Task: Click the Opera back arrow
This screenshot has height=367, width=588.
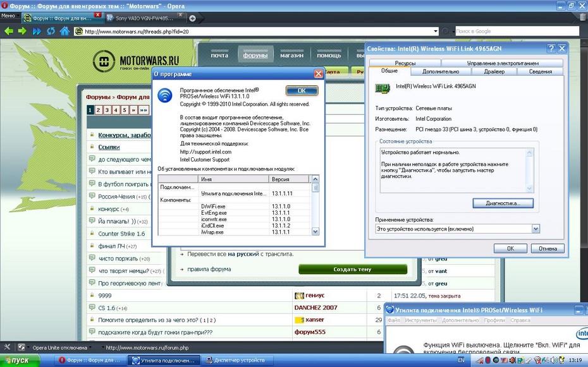Action: (x=9, y=31)
